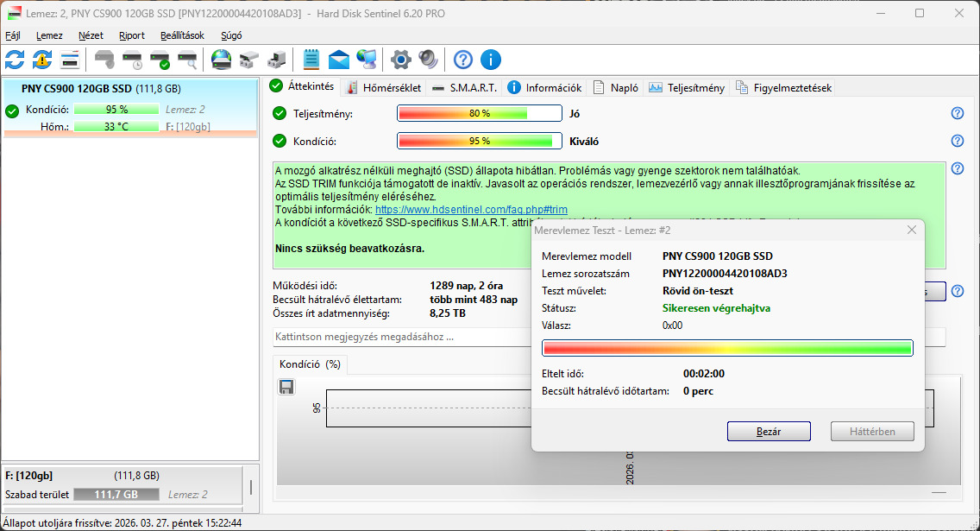Switch to the Napló tab
This screenshot has height=531, width=980.
[616, 87]
